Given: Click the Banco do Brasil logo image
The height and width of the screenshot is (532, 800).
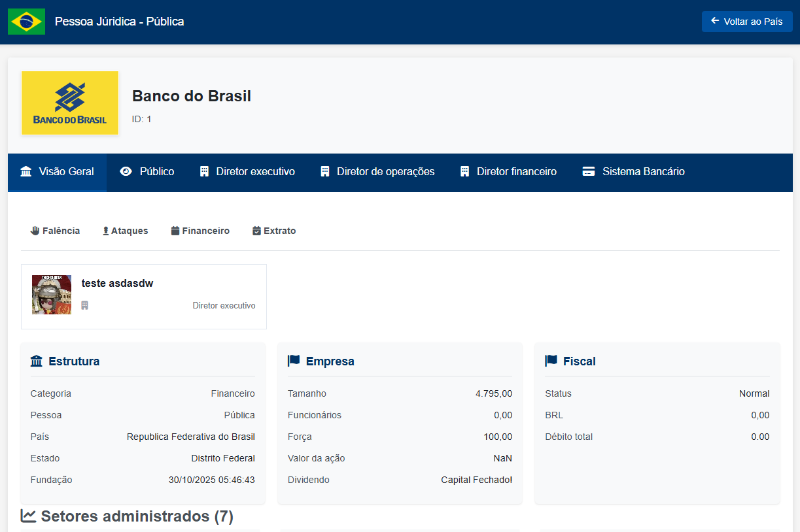Looking at the screenshot, I should click(x=70, y=103).
